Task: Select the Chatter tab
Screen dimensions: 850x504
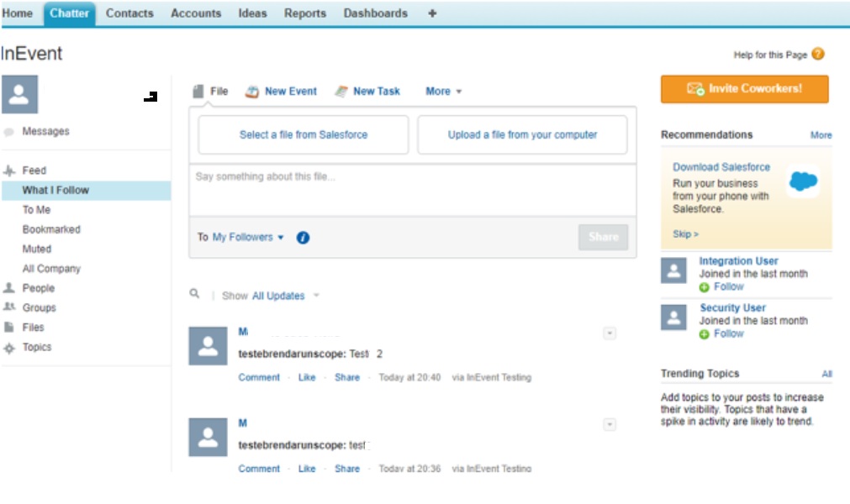Action: click(x=70, y=13)
